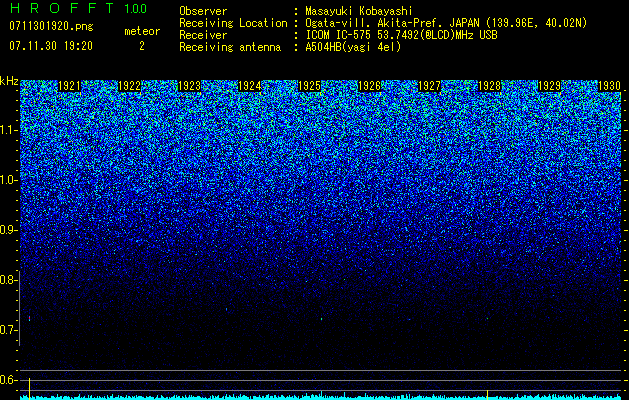Click the 1924 time marker
629x400 pixels.
250,86
